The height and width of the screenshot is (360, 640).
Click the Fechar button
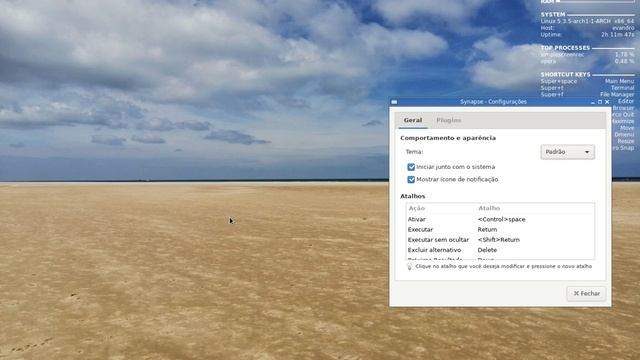(x=586, y=293)
